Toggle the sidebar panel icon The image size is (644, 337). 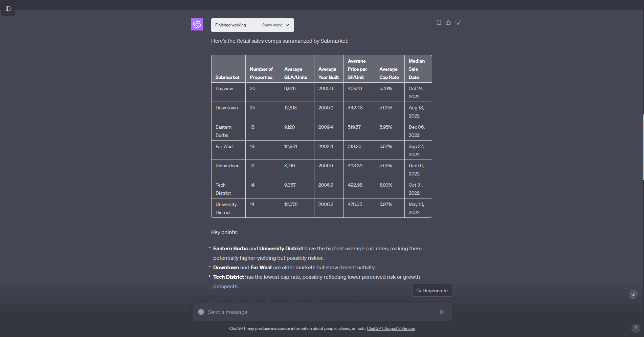point(8,9)
